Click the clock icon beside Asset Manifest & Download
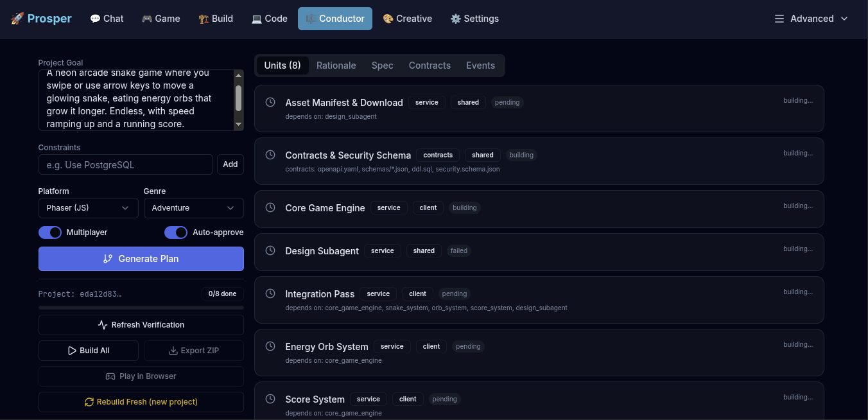The width and height of the screenshot is (868, 420). (271, 102)
